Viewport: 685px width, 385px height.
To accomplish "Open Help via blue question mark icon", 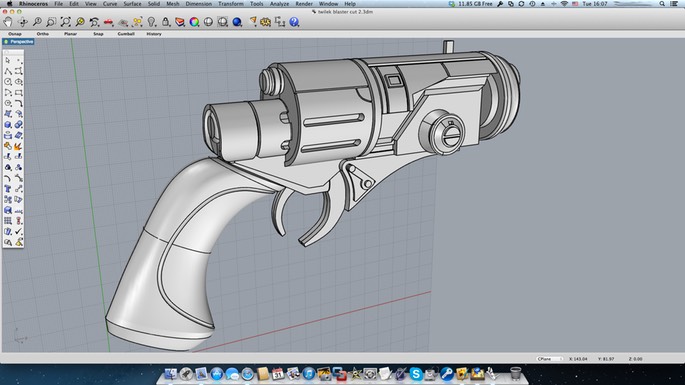I will 294,22.
